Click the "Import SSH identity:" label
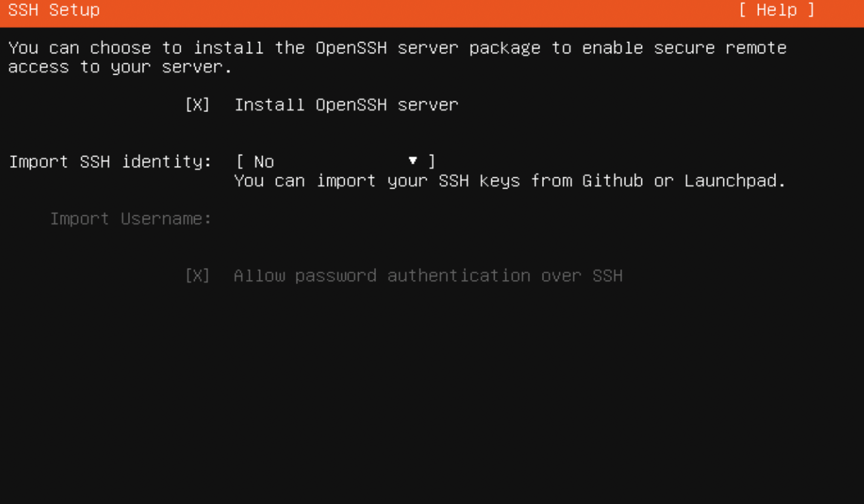 (x=110, y=161)
